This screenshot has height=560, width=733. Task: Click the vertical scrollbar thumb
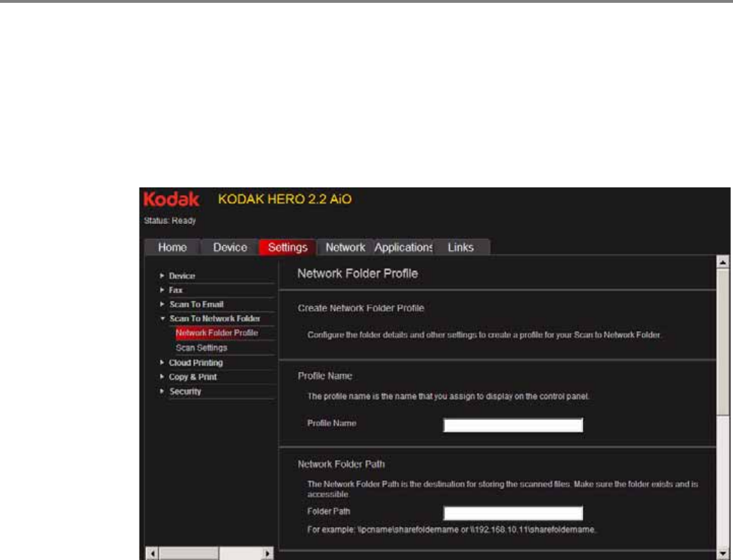click(x=722, y=342)
